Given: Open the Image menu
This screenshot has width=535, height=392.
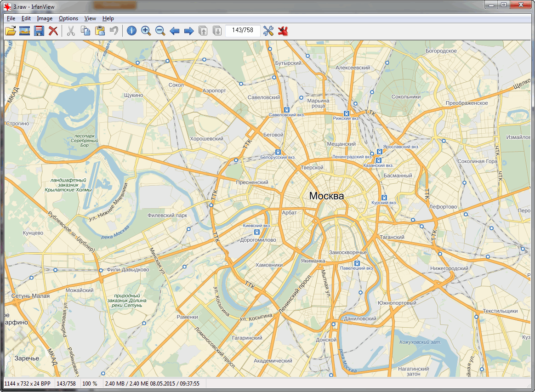Looking at the screenshot, I should click(45, 18).
